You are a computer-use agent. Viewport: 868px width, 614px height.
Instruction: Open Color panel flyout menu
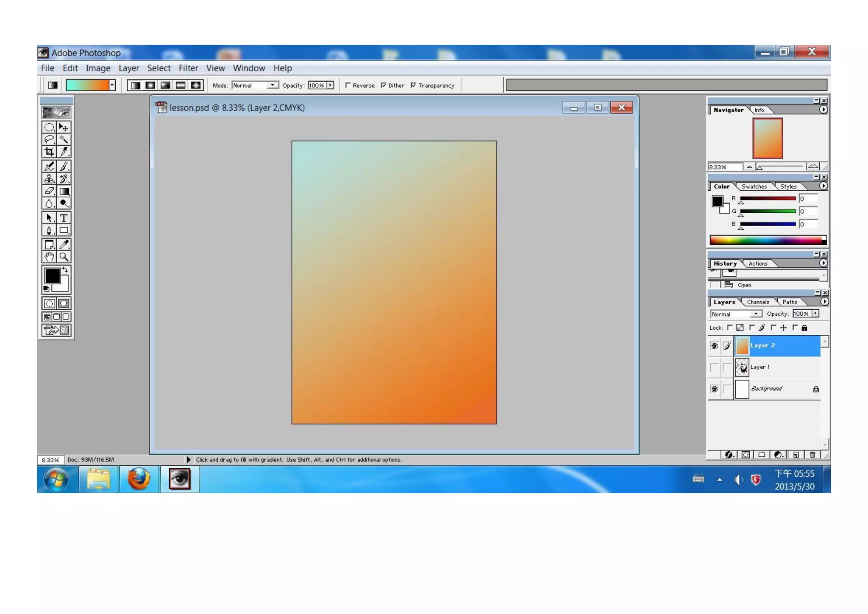point(823,186)
